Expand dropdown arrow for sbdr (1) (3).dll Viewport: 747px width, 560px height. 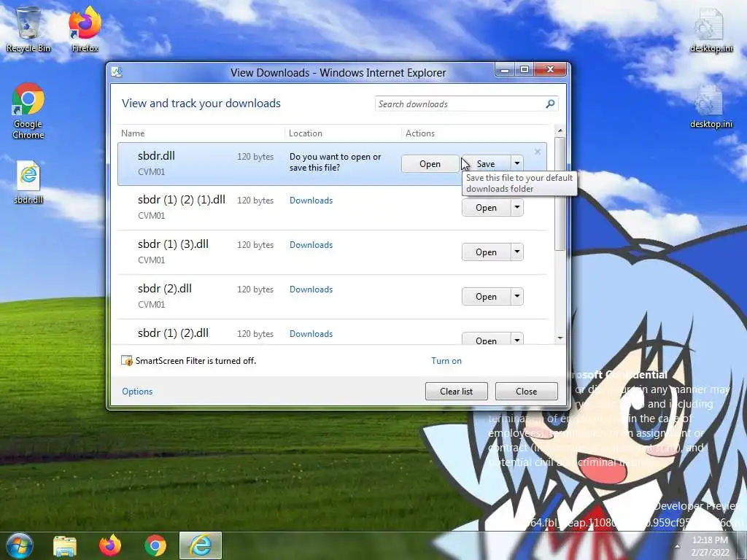(x=517, y=252)
